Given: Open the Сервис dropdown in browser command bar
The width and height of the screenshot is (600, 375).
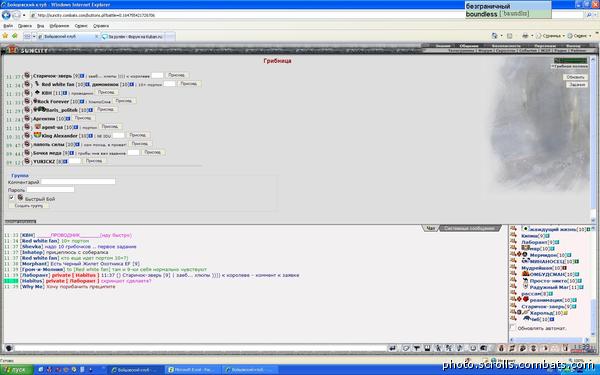Looking at the screenshot, I should 579,36.
